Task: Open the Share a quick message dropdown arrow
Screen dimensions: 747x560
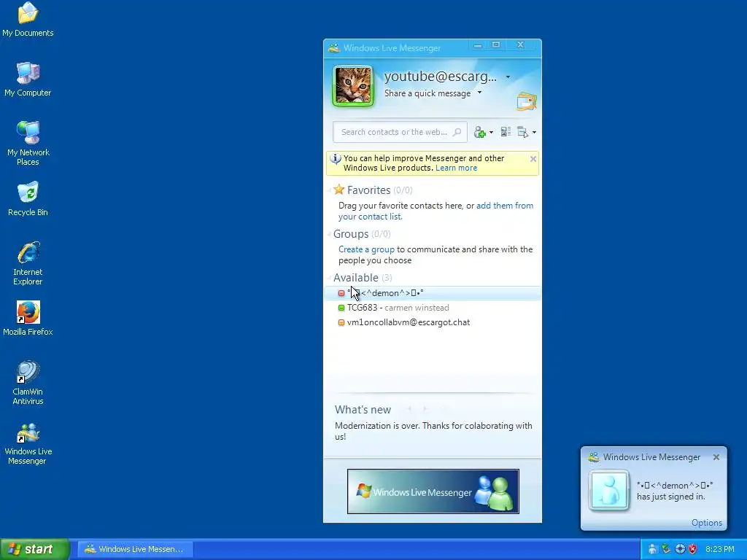Action: (x=480, y=93)
